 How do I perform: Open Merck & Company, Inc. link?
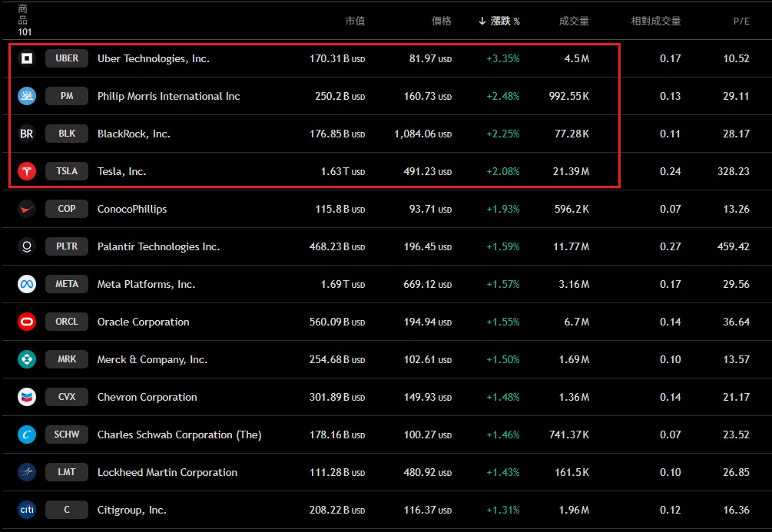tap(152, 359)
